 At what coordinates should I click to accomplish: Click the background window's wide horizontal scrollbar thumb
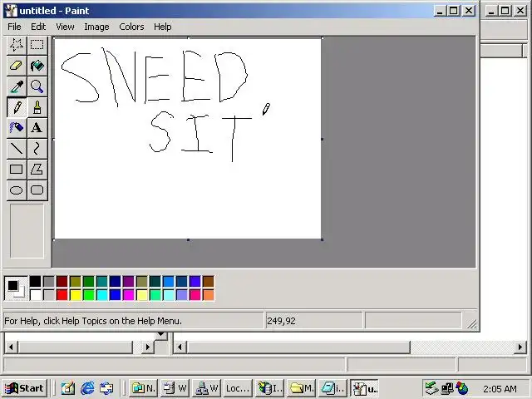click(298, 347)
